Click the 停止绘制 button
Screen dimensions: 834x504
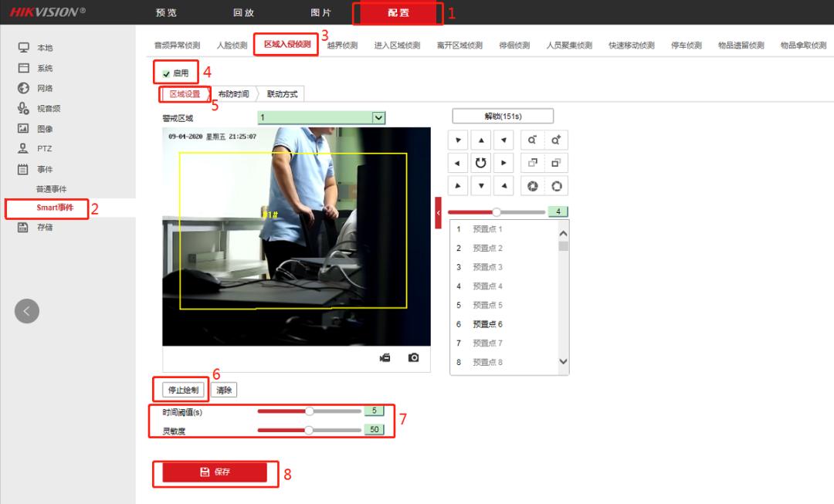(182, 390)
